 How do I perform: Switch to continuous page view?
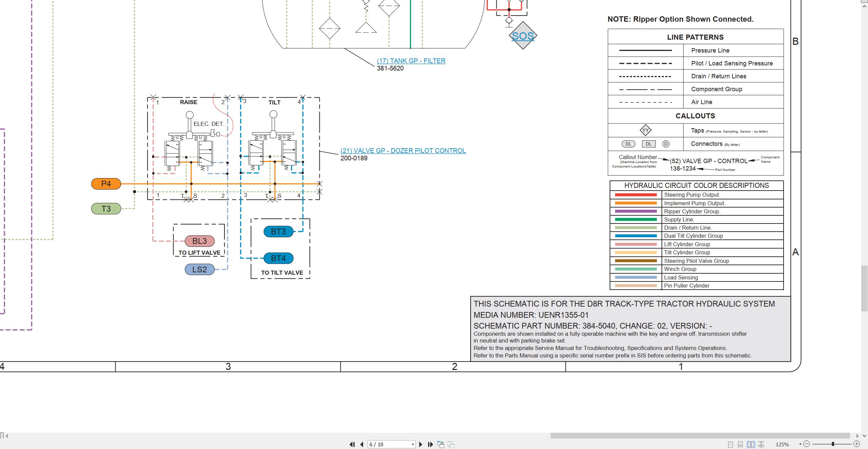(x=741, y=444)
